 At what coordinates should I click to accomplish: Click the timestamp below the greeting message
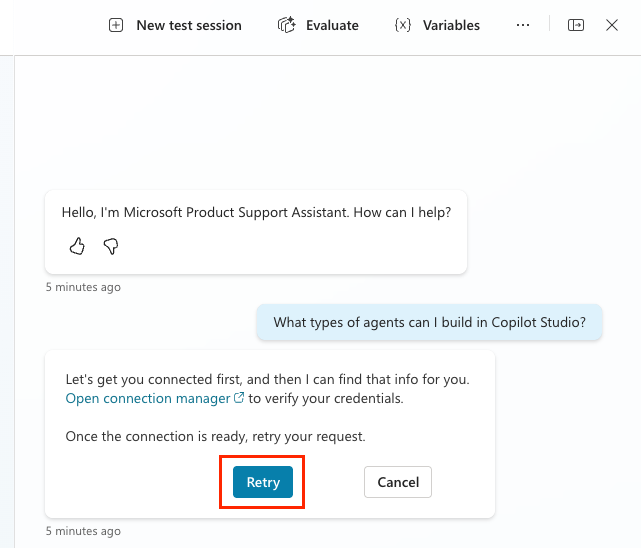[83, 287]
